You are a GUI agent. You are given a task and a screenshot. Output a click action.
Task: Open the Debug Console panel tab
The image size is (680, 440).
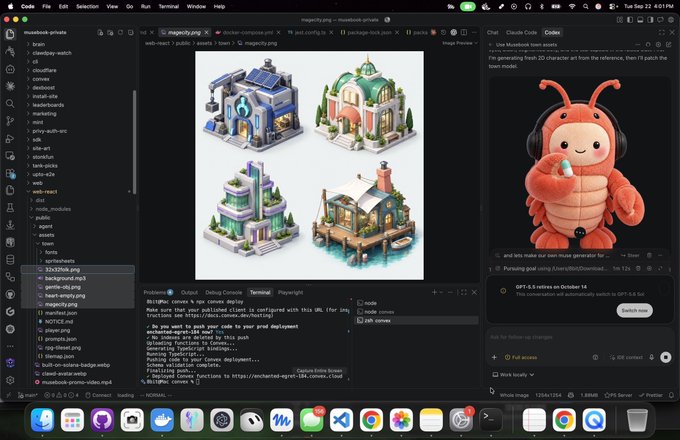pyautogui.click(x=223, y=292)
